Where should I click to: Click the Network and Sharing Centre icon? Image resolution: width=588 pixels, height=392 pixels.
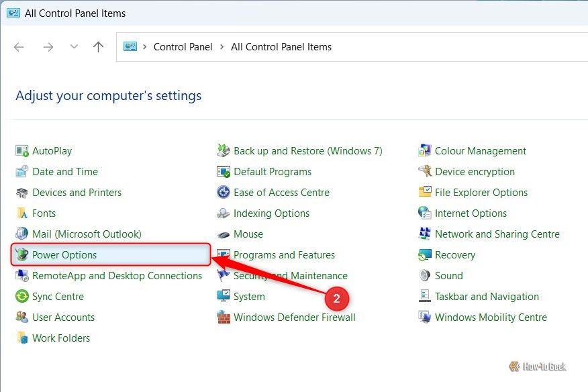click(x=425, y=234)
